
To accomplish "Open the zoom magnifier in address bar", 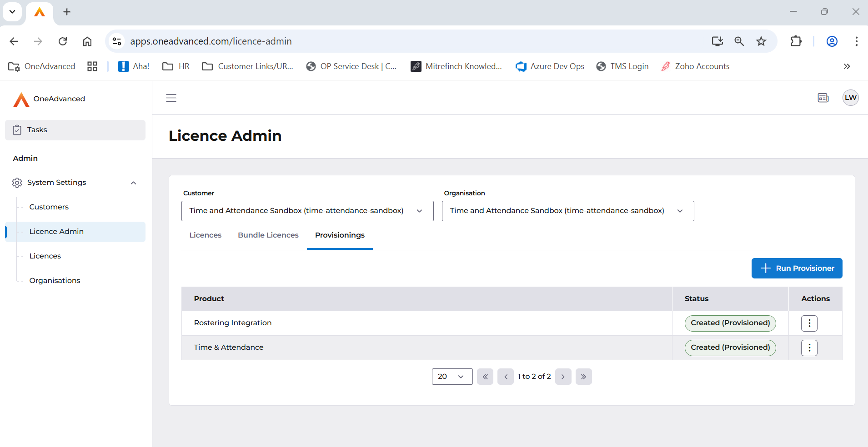I will click(739, 41).
